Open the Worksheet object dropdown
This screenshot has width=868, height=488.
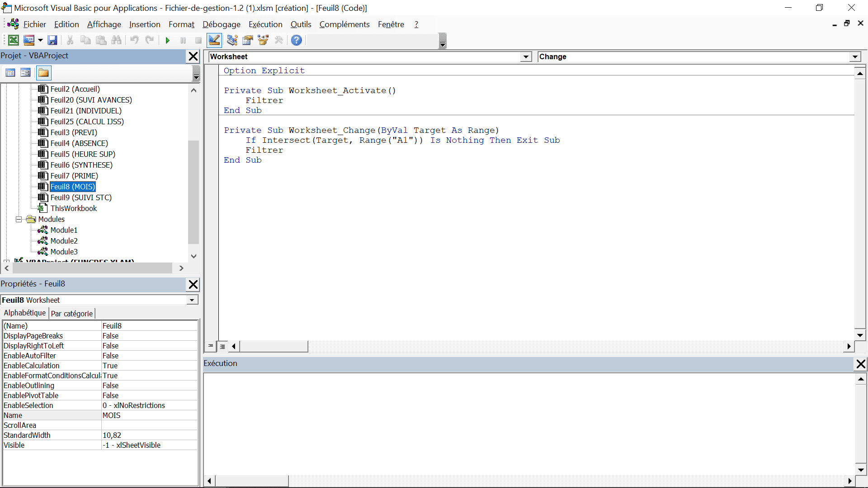click(526, 57)
